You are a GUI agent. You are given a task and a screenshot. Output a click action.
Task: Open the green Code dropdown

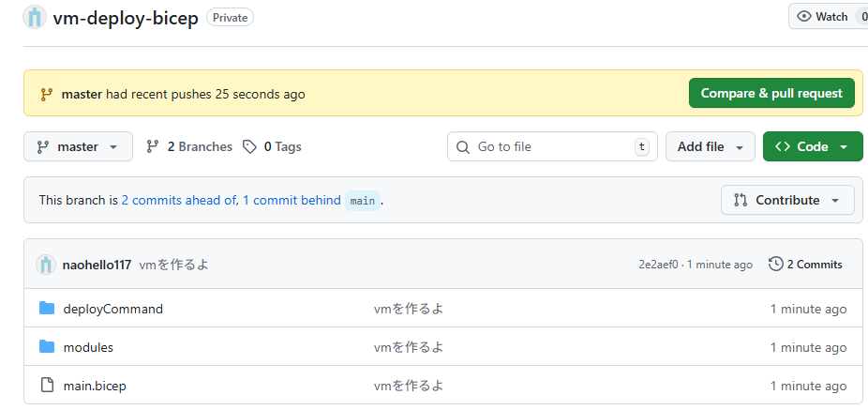tap(812, 146)
